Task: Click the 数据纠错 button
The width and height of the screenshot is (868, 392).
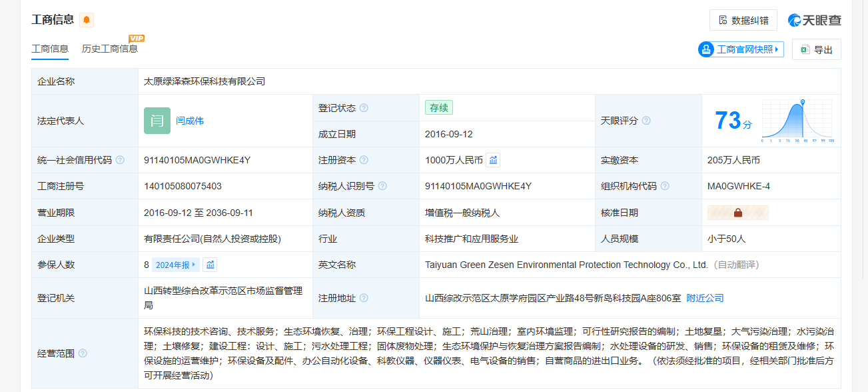Action: (x=743, y=20)
